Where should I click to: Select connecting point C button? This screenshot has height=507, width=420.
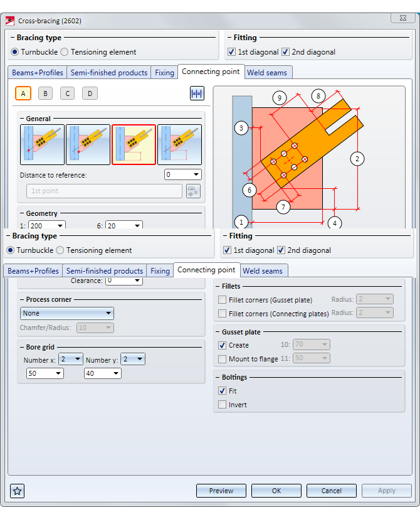click(67, 93)
